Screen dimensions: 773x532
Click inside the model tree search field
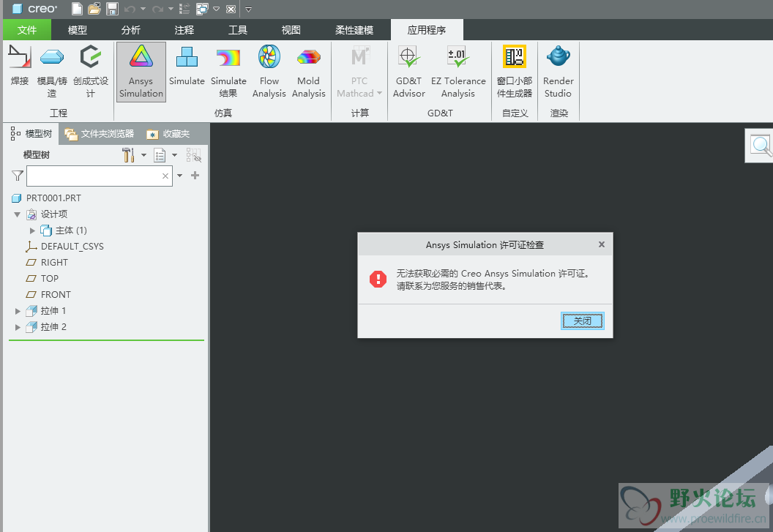(100, 176)
